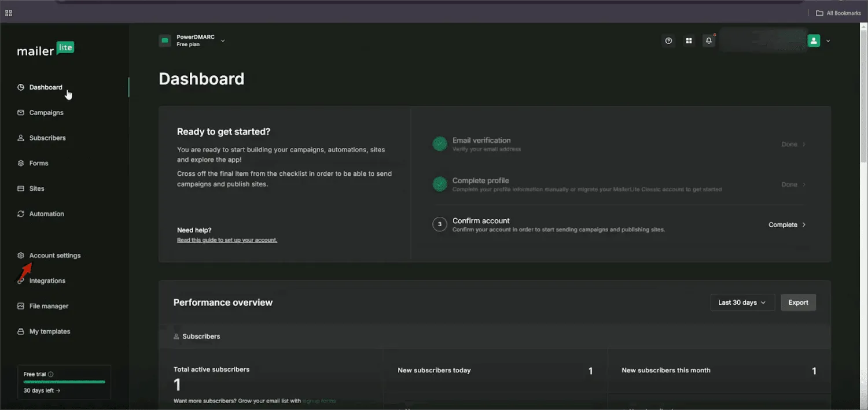This screenshot has height=410, width=868.
Task: Click chevron beside Email verification Done
Action: [804, 145]
